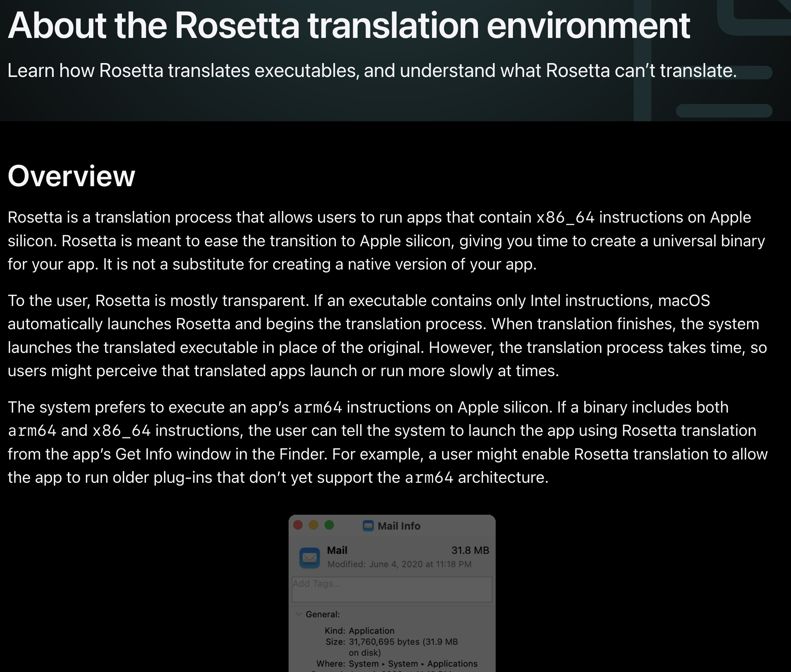Click the small Mail icon in title bar
Screen dimensions: 791x672
(368, 526)
